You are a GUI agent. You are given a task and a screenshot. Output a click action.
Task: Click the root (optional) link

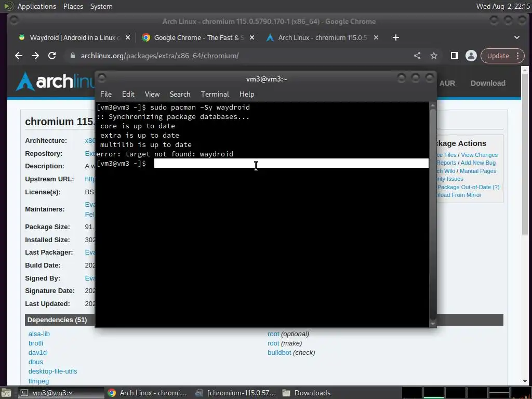pos(273,334)
